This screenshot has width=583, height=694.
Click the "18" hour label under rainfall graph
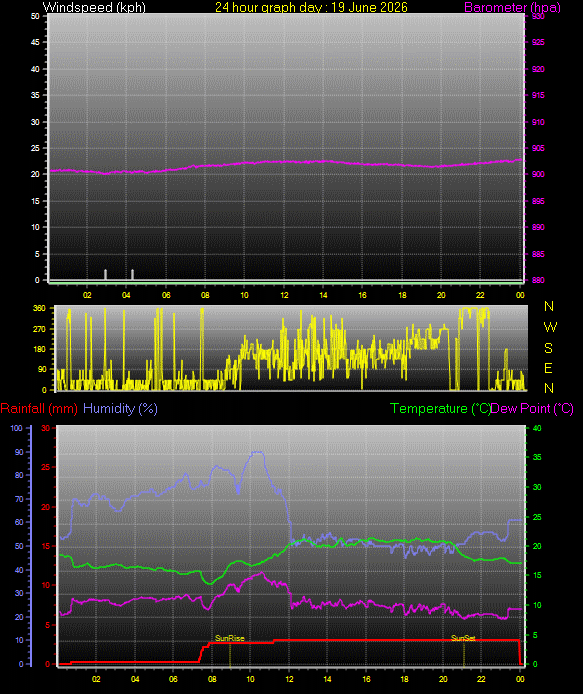(x=404, y=679)
